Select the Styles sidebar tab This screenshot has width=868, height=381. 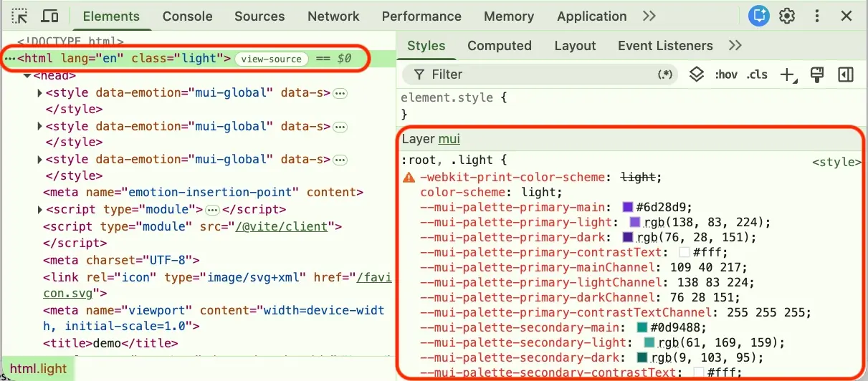(x=426, y=45)
